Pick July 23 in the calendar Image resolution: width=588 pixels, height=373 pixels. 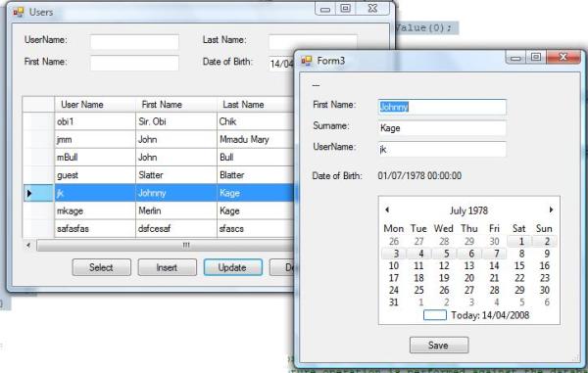[x=545, y=278]
